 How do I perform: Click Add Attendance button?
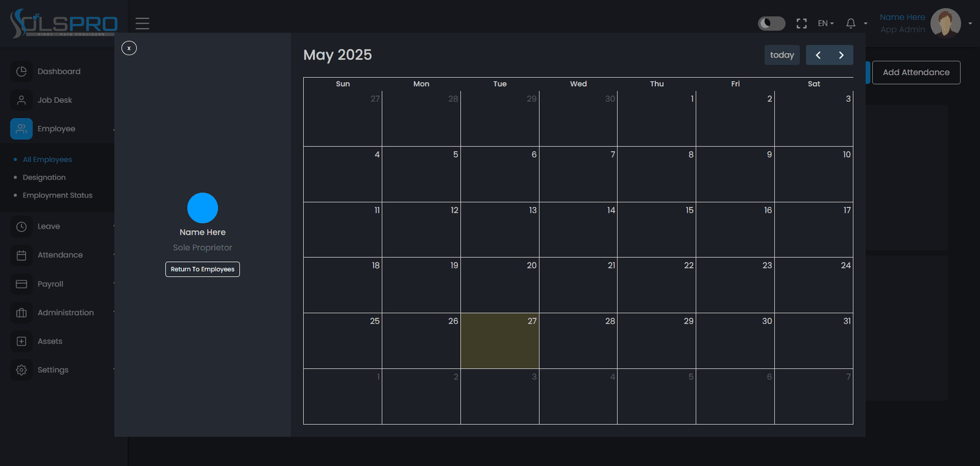pyautogui.click(x=916, y=72)
